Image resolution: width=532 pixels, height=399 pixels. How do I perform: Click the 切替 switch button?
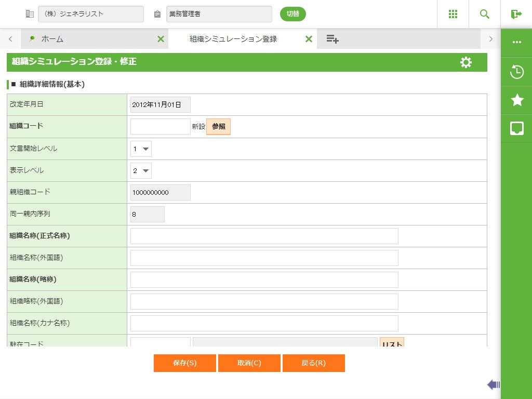tap(292, 14)
